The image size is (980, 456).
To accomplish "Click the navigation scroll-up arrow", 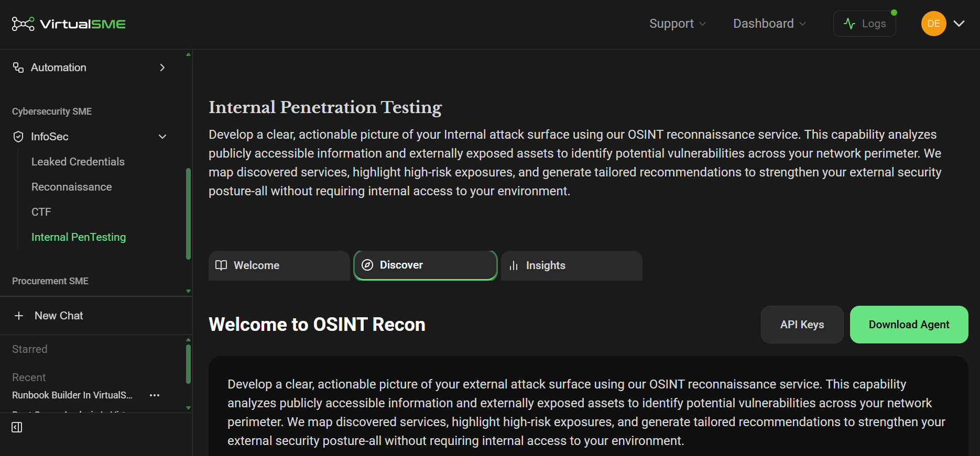I will pos(188,54).
